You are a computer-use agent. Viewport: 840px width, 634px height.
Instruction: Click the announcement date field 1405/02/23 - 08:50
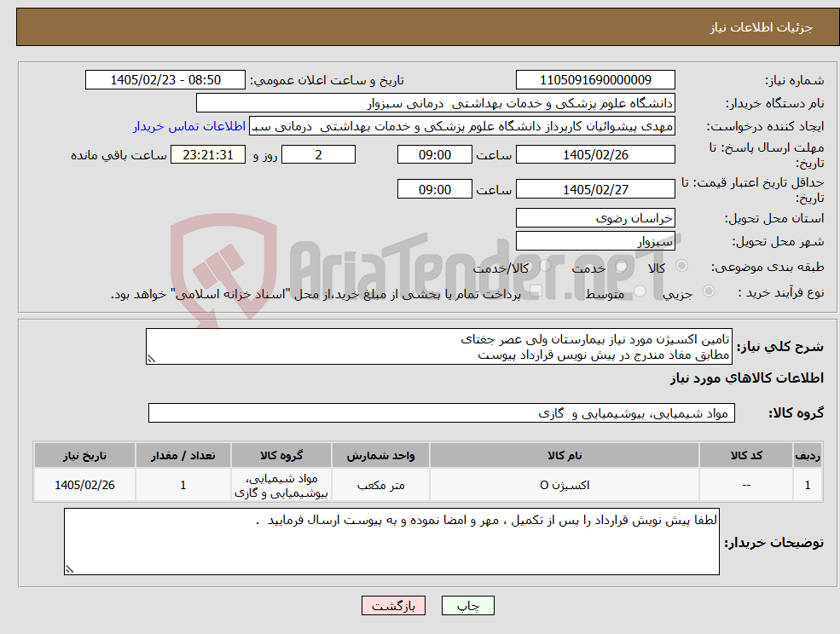click(x=165, y=80)
